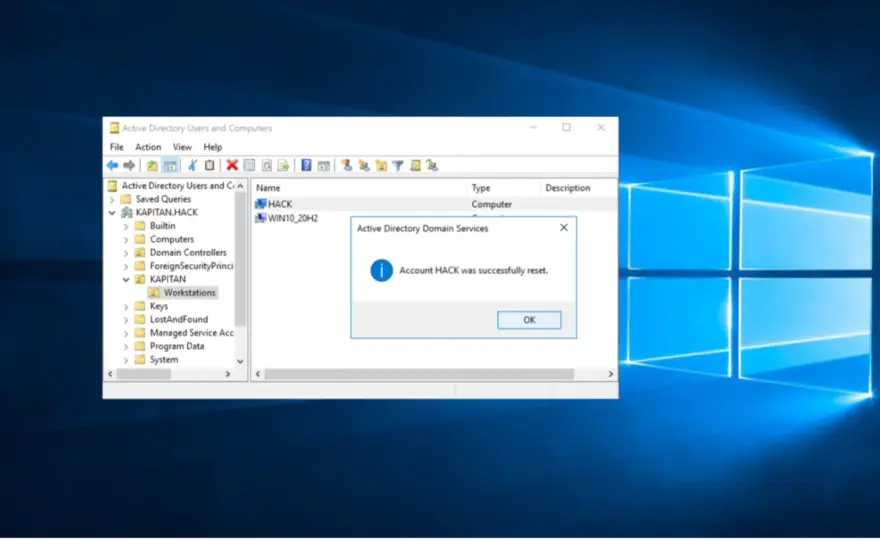Select Active Directory Users and Computers root
The width and height of the screenshot is (880, 540).
pos(177,186)
